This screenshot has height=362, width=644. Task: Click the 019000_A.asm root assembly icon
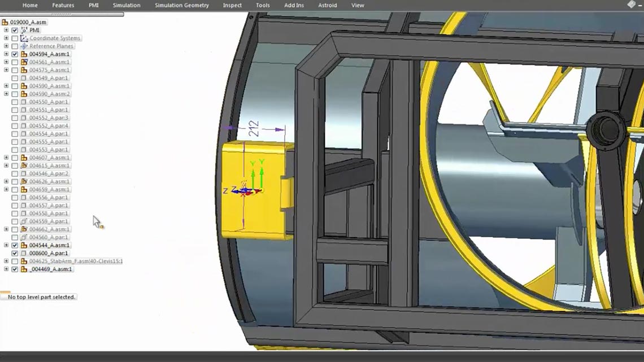[x=5, y=22]
